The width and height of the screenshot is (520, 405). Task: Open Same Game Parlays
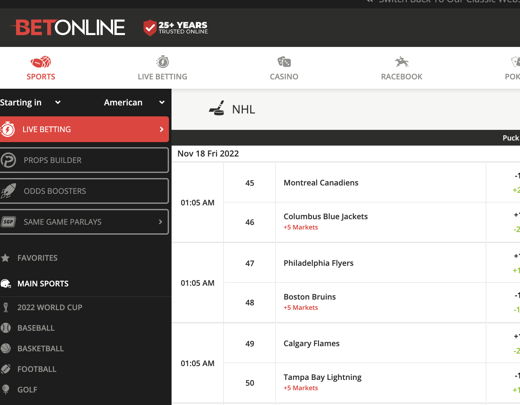[x=84, y=222]
